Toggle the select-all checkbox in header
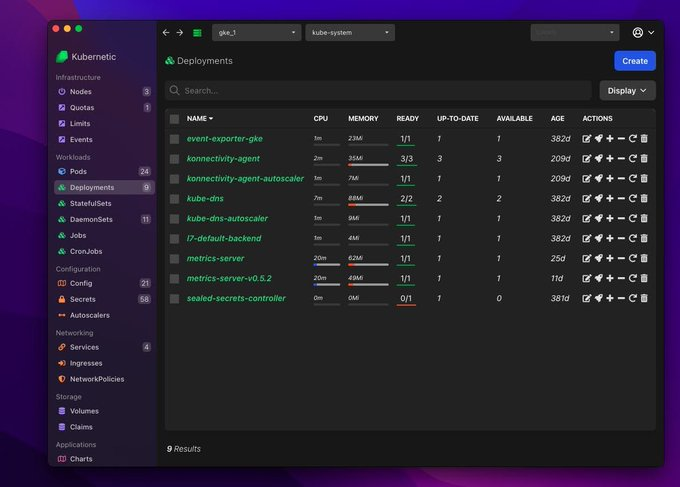680x487 pixels. click(x=174, y=119)
